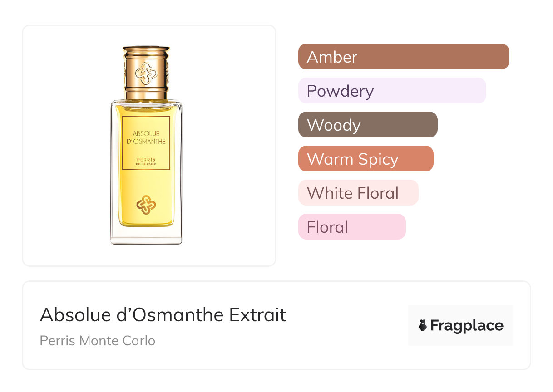Open the Absolue d'Osmanthe Extrait title
The height and width of the screenshot is (392, 553).
(163, 314)
